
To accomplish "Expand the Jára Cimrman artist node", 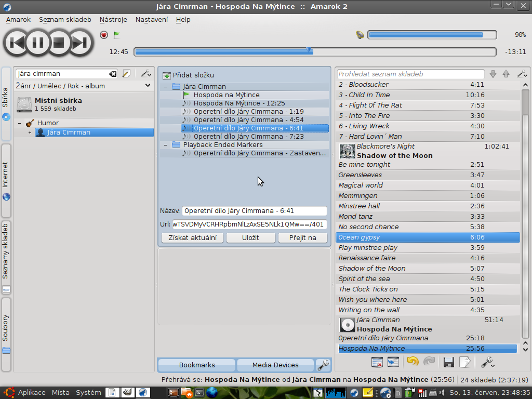I will click(x=30, y=132).
